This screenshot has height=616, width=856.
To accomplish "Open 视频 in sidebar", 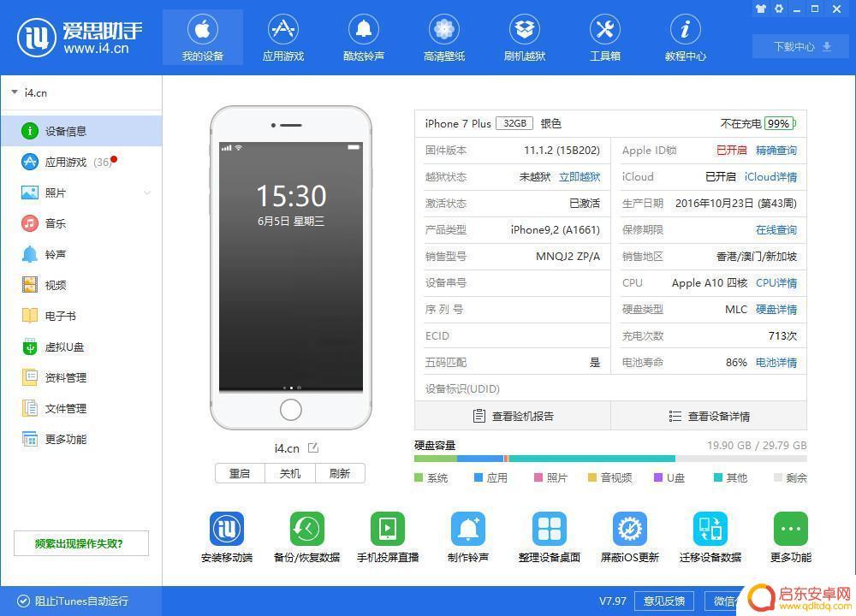I will (81, 285).
